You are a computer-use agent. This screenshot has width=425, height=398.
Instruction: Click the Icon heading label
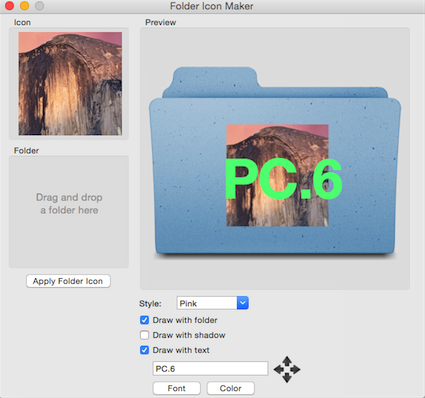(22, 22)
